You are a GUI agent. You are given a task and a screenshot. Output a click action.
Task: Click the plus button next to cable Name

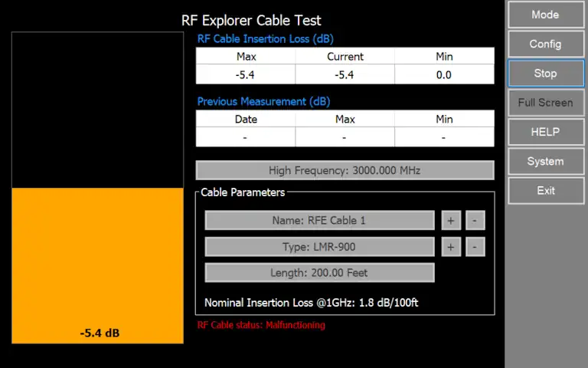450,221
